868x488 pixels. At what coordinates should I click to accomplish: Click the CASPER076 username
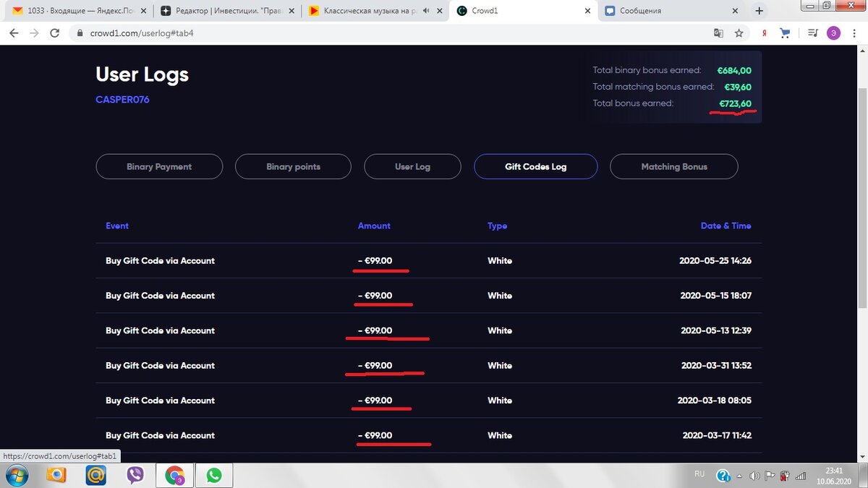[122, 100]
